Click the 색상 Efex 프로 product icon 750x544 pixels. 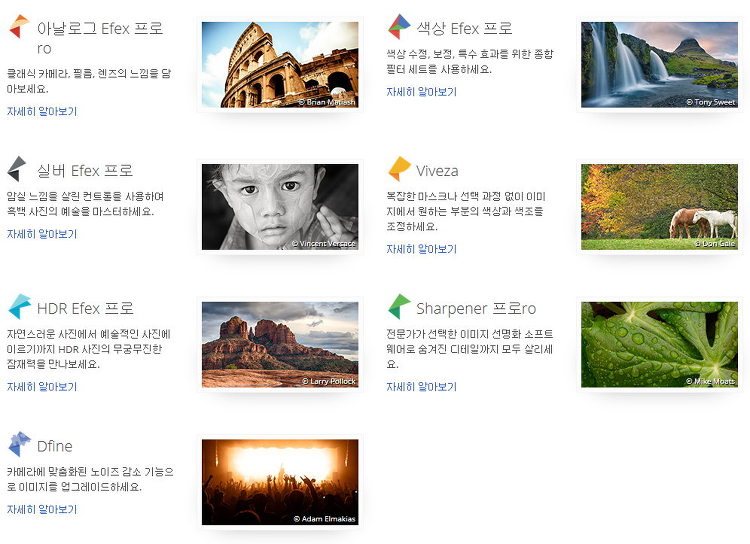coord(398,27)
